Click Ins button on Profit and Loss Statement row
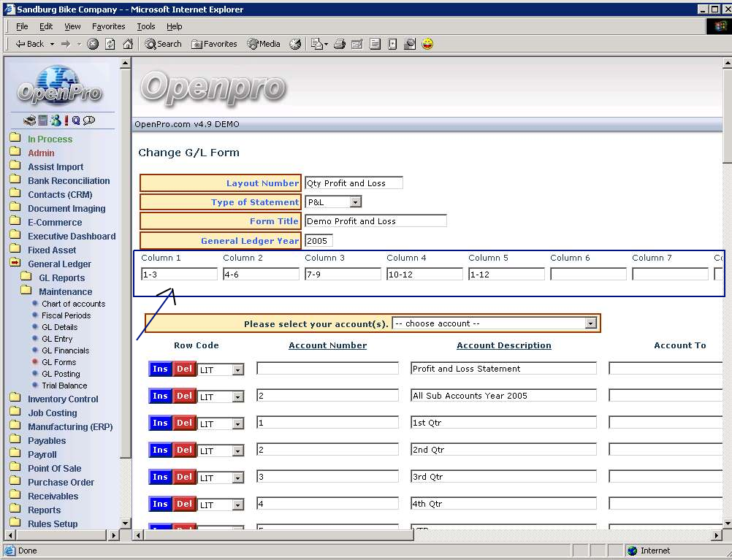Viewport: 732px width, 560px height. pos(160,369)
